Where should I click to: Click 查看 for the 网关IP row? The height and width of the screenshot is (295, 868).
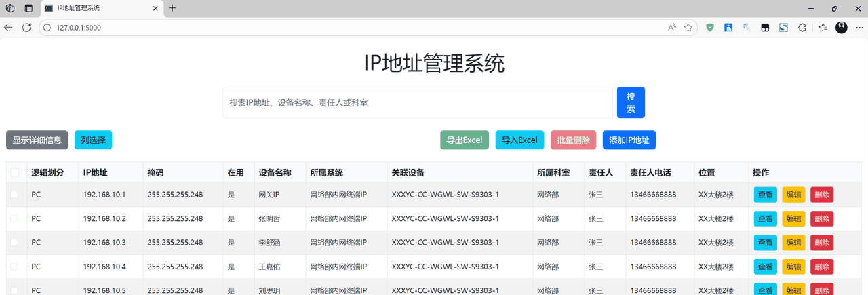[x=766, y=195]
